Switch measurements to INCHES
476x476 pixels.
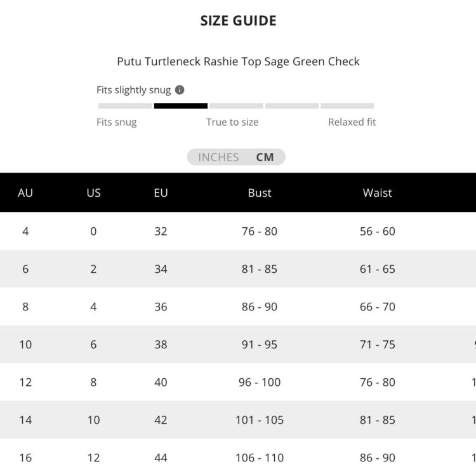tap(218, 157)
